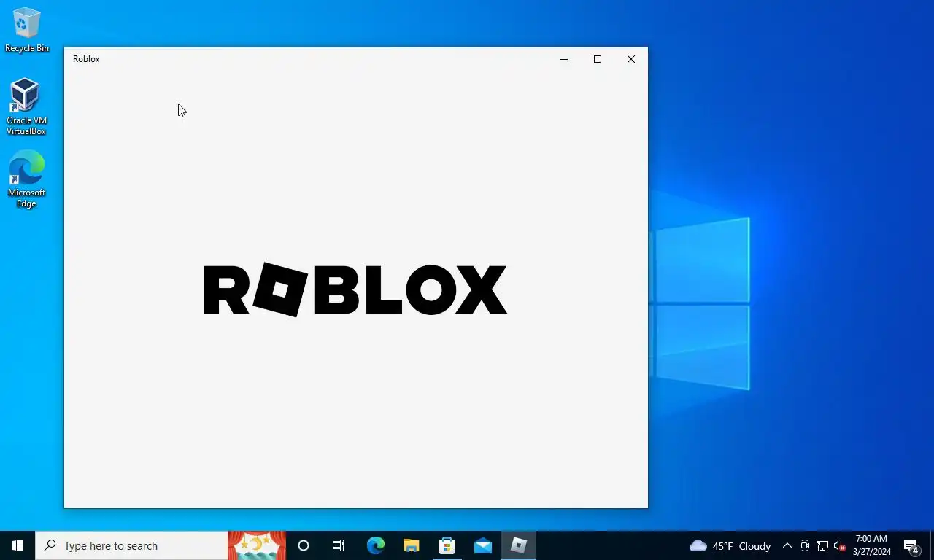Open File Explorer from the taskbar
Image resolution: width=934 pixels, height=560 pixels.
(411, 545)
